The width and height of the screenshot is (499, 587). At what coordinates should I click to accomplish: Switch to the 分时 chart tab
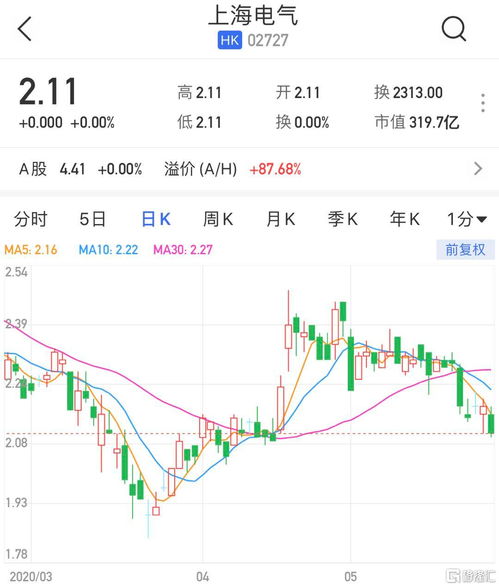click(31, 219)
